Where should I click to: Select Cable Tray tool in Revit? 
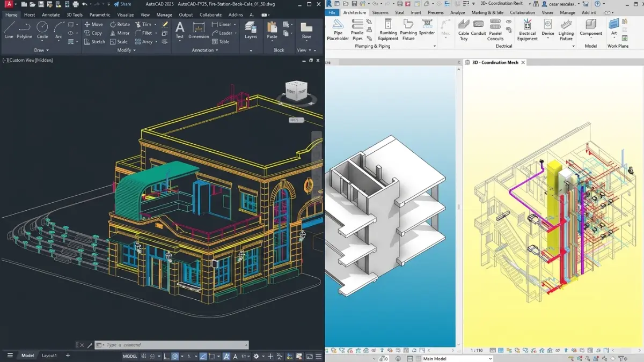coord(464,30)
